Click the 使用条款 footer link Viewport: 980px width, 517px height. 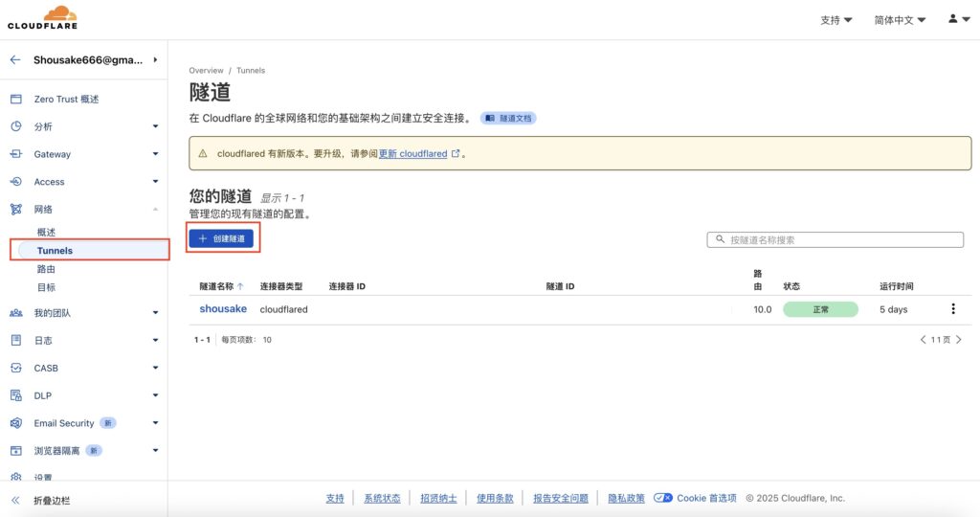[x=495, y=498]
